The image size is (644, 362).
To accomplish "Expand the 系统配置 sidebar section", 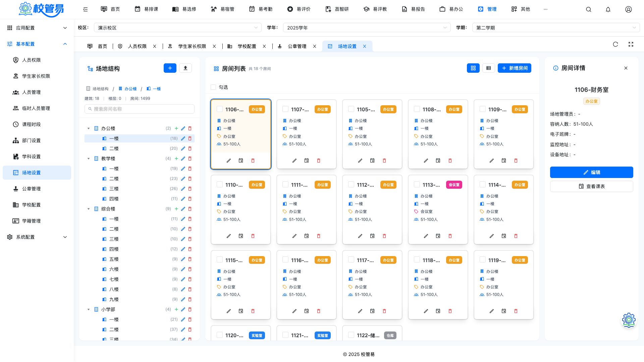I will coord(37,237).
